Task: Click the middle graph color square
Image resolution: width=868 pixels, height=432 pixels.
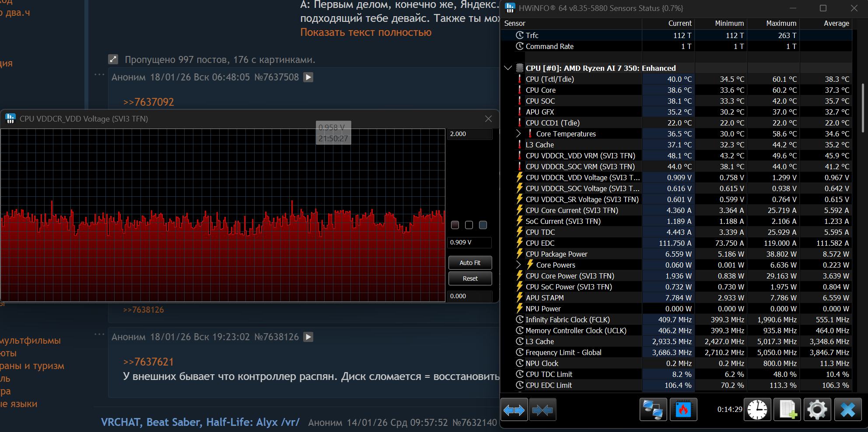Action: [x=469, y=225]
